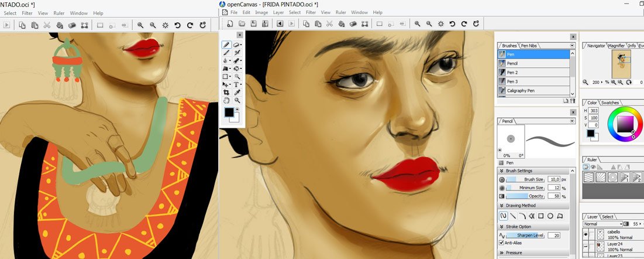The width and height of the screenshot is (644, 259).
Task: Collapse the Stroke Option section
Action: [501, 226]
